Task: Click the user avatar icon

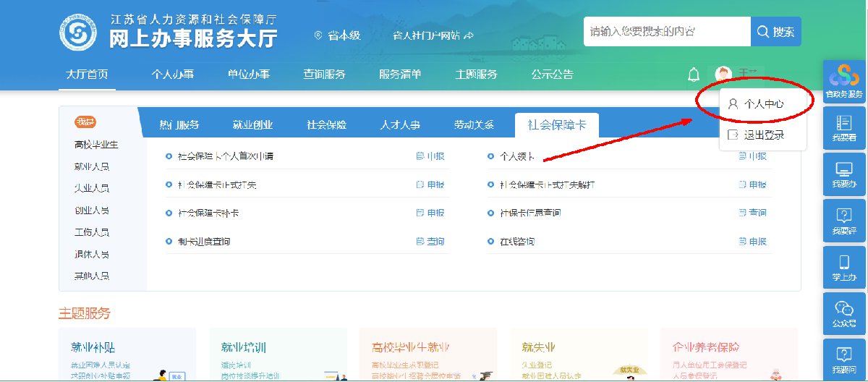Action: [723, 74]
